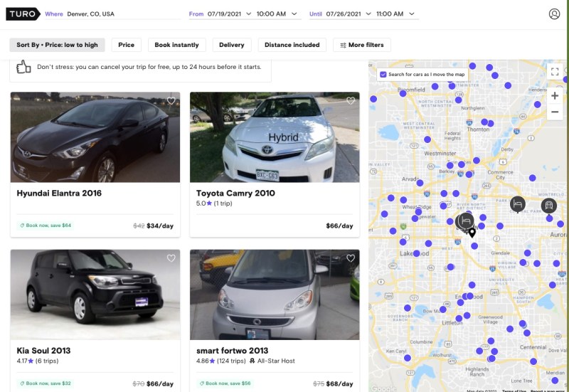Click the hotel marker near Park Hill on map

point(518,204)
